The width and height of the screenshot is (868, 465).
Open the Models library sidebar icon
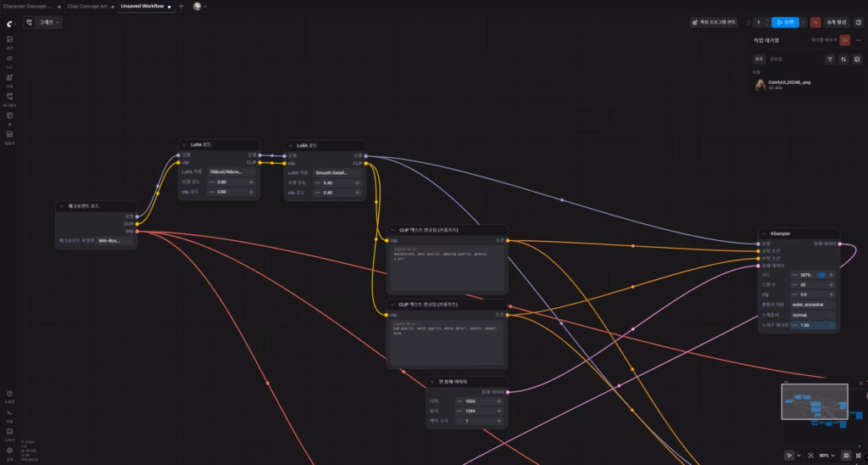coord(9,78)
